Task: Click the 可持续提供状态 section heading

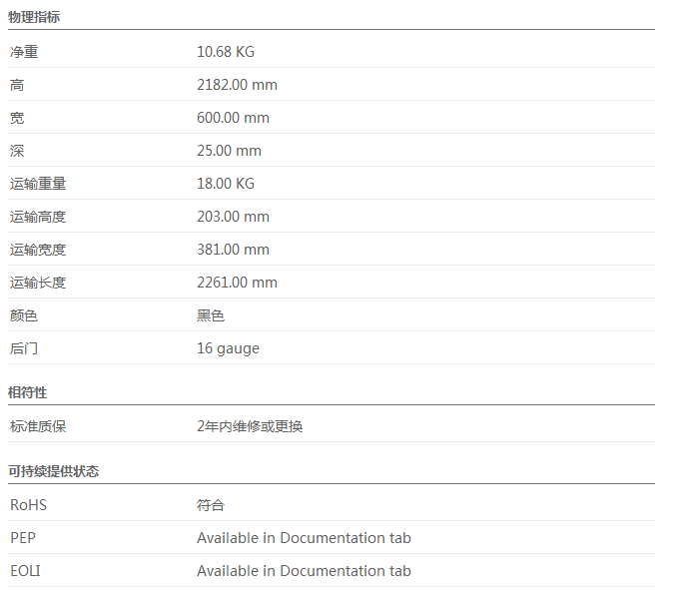Action: coord(53,471)
